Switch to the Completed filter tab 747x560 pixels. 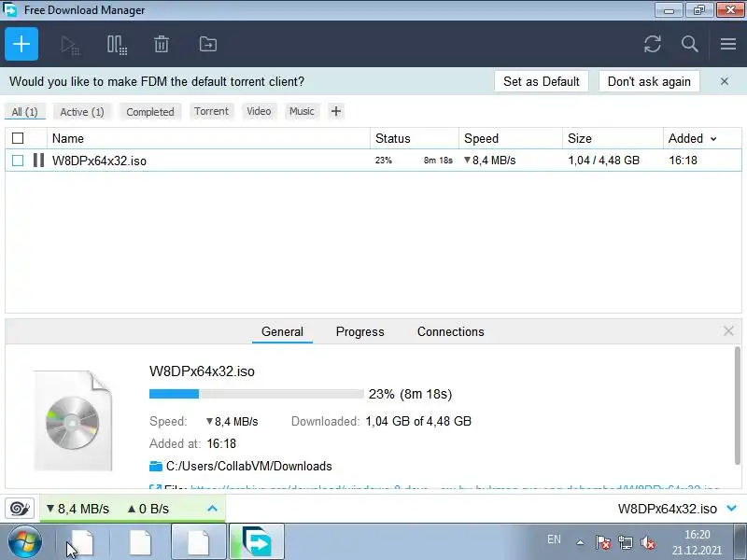150,112
